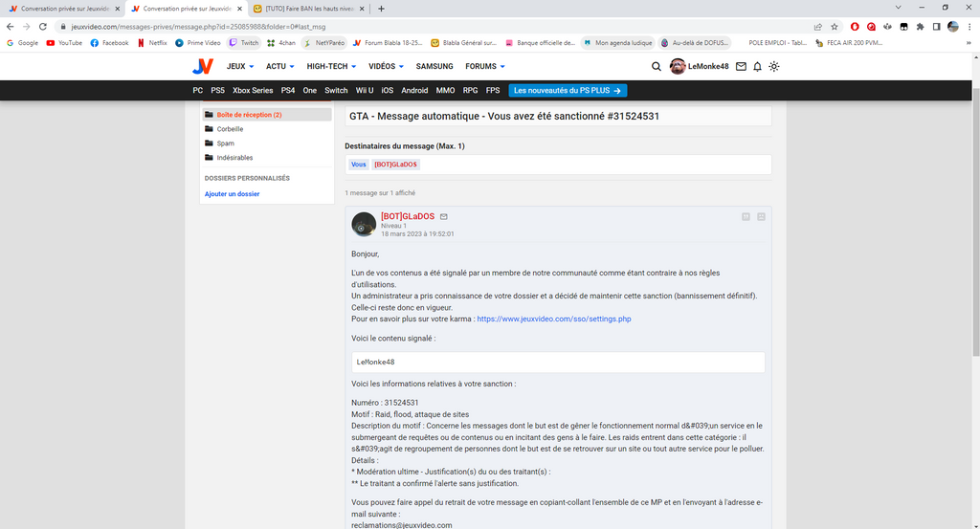Open Boîte de réception folder
This screenshot has height=529, width=980.
pyautogui.click(x=267, y=115)
